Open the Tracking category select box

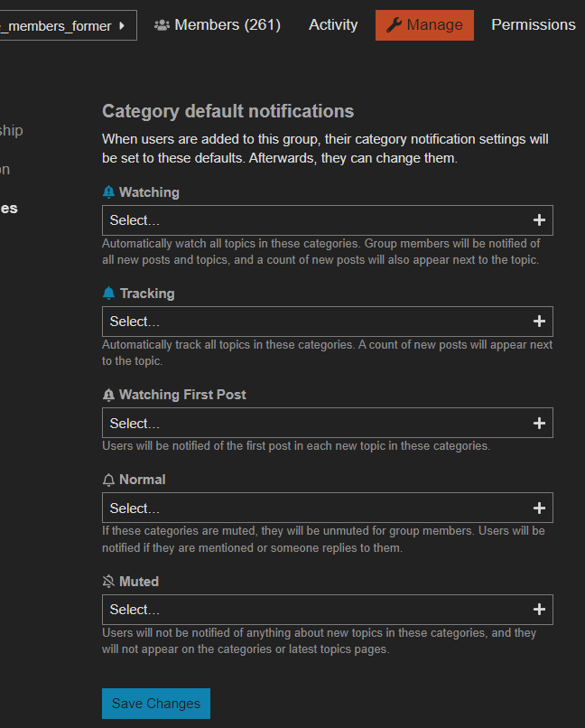328,322
